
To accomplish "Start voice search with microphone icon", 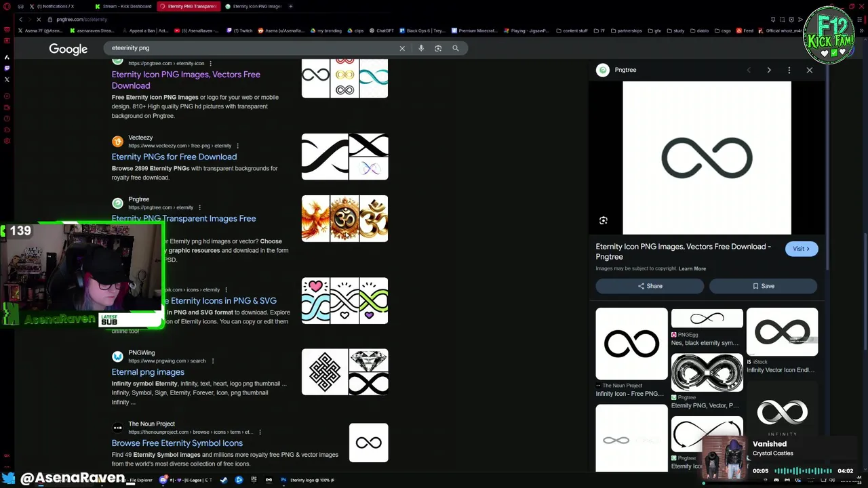I will (421, 48).
